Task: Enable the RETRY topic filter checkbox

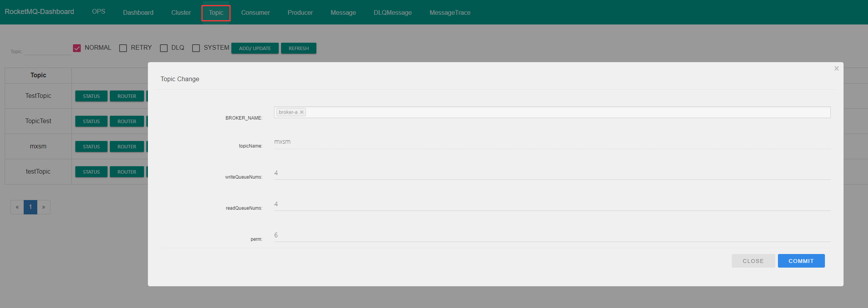Action: (x=123, y=48)
